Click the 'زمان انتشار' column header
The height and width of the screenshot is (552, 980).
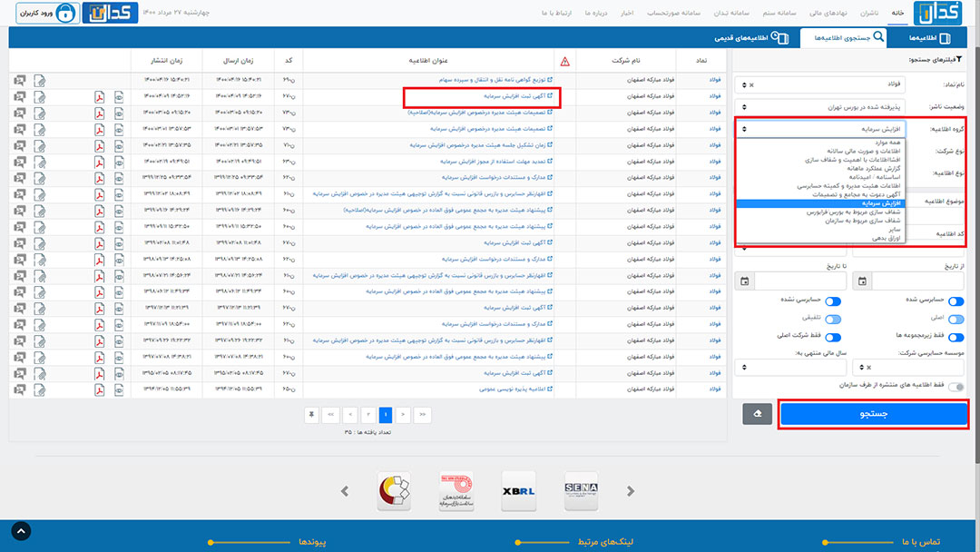[166, 61]
